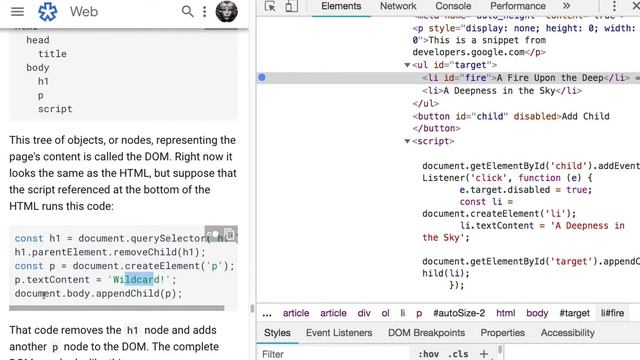The height and width of the screenshot is (360, 640).
Task: Select the div breadcrumb
Action: [x=364, y=313]
